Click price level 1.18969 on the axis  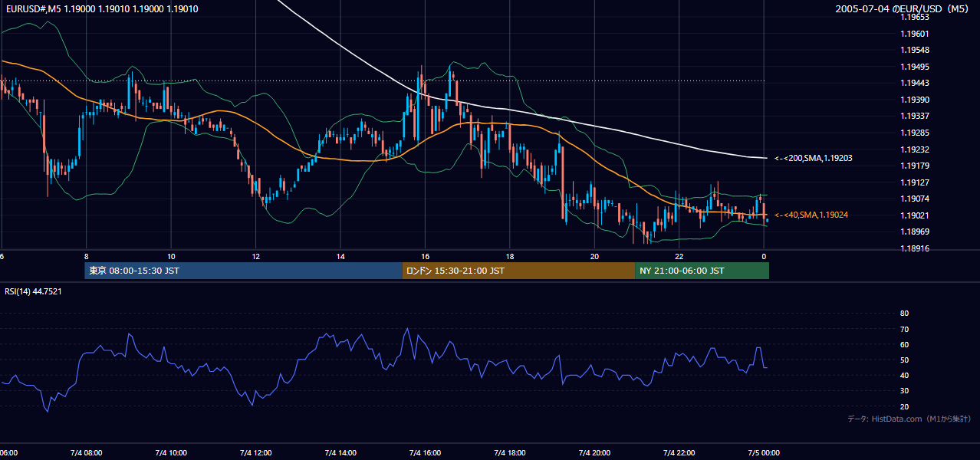pos(914,232)
